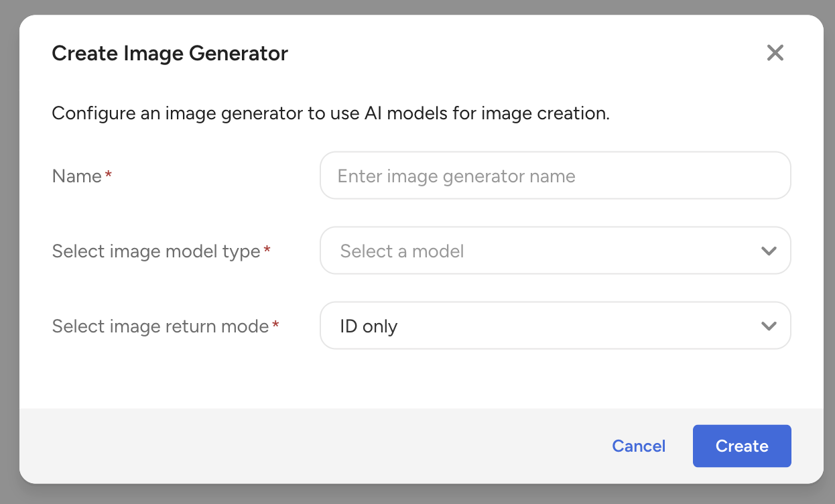Select the ID only value text
Image resolution: width=835 pixels, height=504 pixels.
tap(369, 326)
